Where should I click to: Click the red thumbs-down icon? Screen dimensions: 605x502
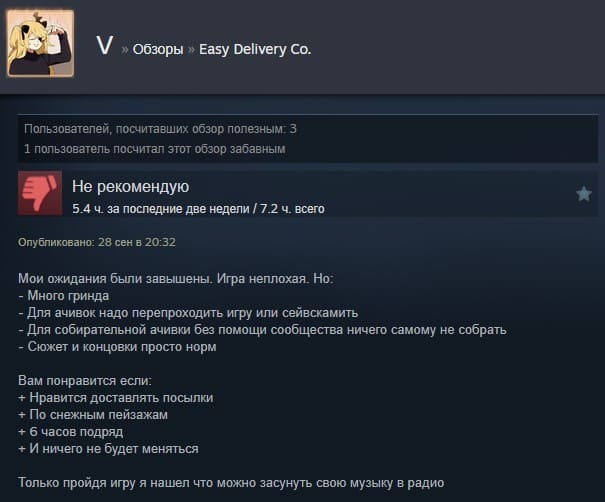point(40,193)
